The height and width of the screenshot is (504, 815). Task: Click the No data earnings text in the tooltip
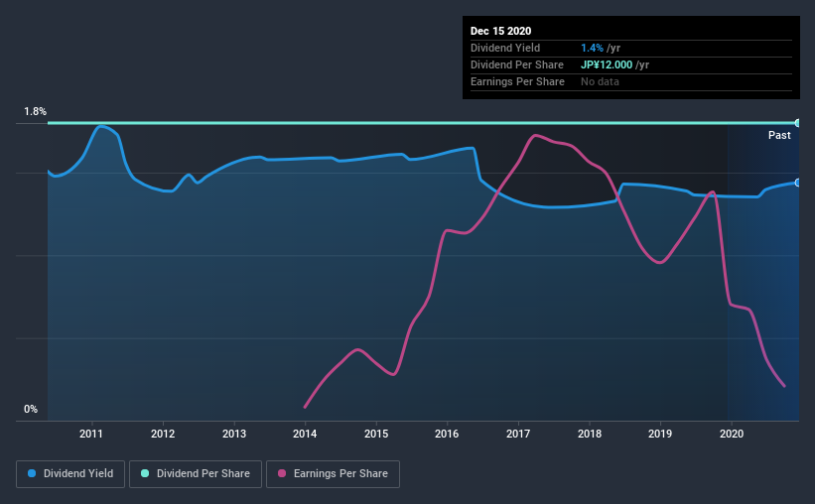tap(600, 82)
